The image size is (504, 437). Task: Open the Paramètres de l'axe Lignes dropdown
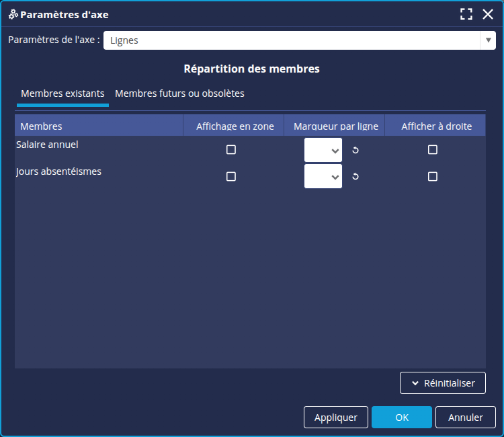(299, 40)
